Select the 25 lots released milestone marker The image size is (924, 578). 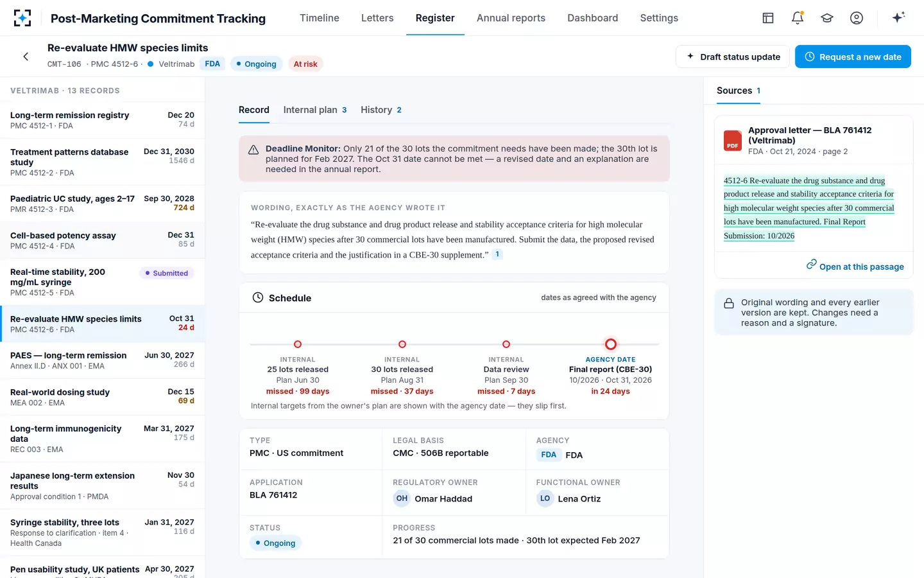[298, 344]
